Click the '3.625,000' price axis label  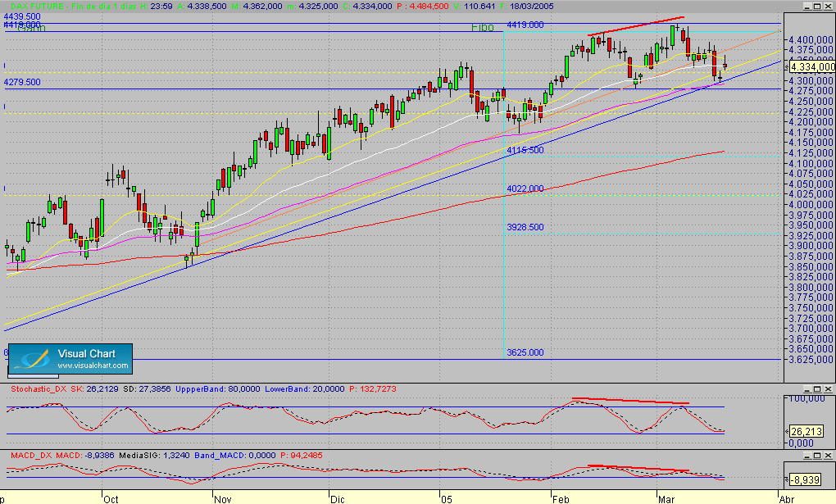(x=811, y=360)
